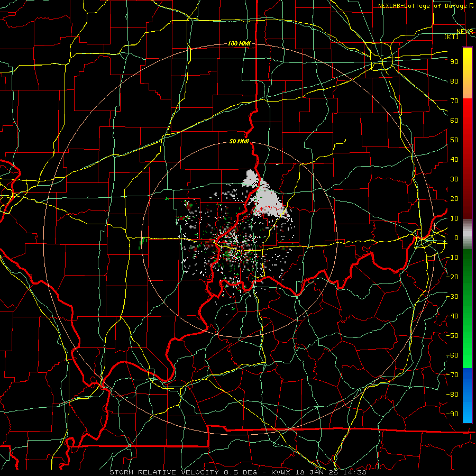Click the -10 scale label
Screen dimensions: 476x476
tap(453, 258)
